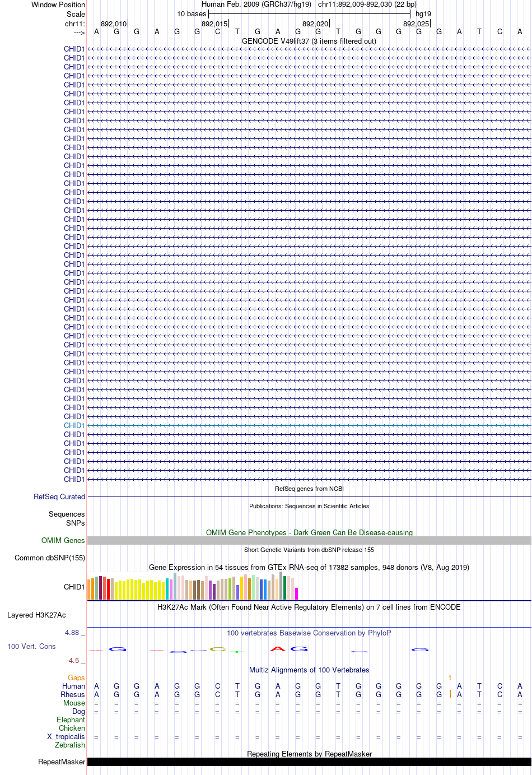Click the GENCODE V49lift37 track title
Screen dimensions: 532x775
coord(309,41)
